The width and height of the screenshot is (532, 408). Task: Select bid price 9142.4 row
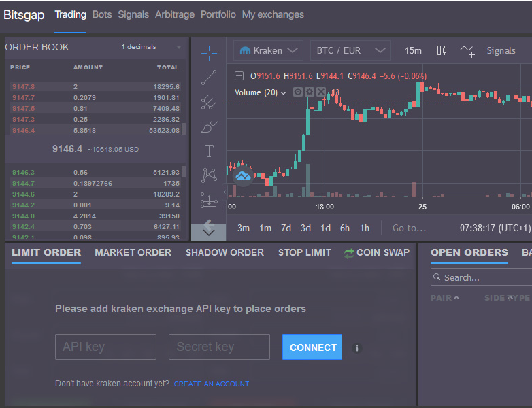96,226
